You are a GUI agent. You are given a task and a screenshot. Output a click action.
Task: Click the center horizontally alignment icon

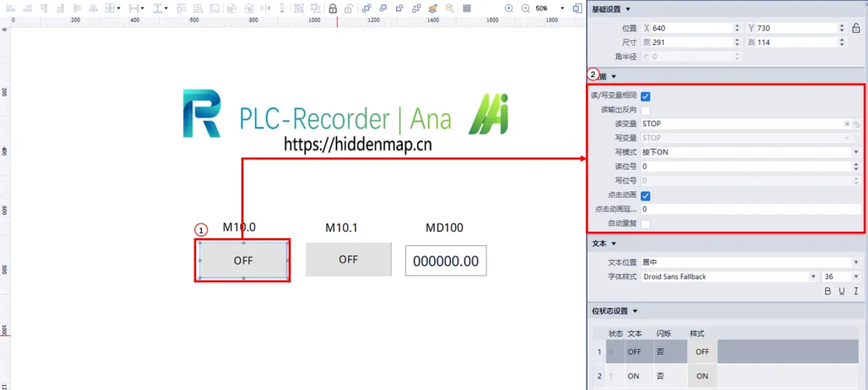pyautogui.click(x=77, y=8)
